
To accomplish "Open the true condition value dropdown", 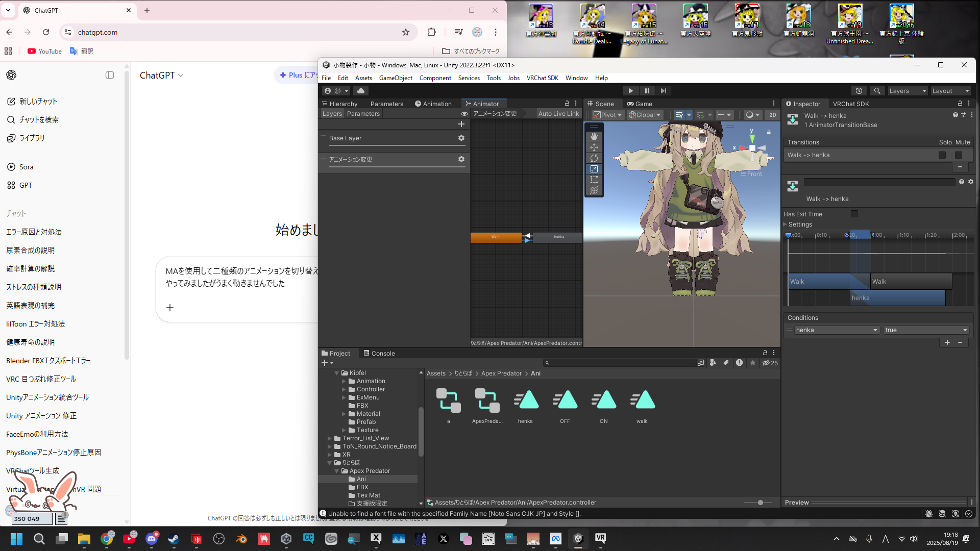I will coord(926,330).
